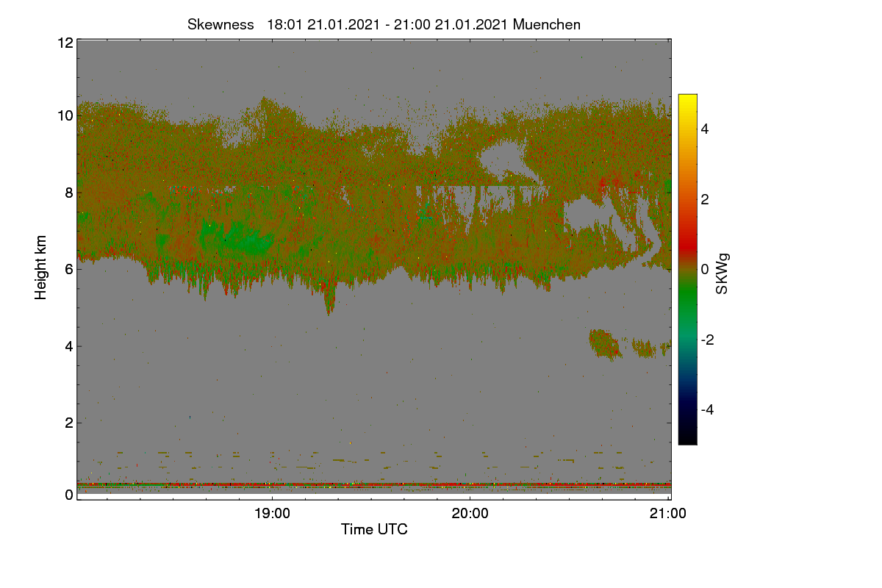The width and height of the screenshot is (882, 588).
Task: Click the height axis label 8
Action: click(x=68, y=193)
